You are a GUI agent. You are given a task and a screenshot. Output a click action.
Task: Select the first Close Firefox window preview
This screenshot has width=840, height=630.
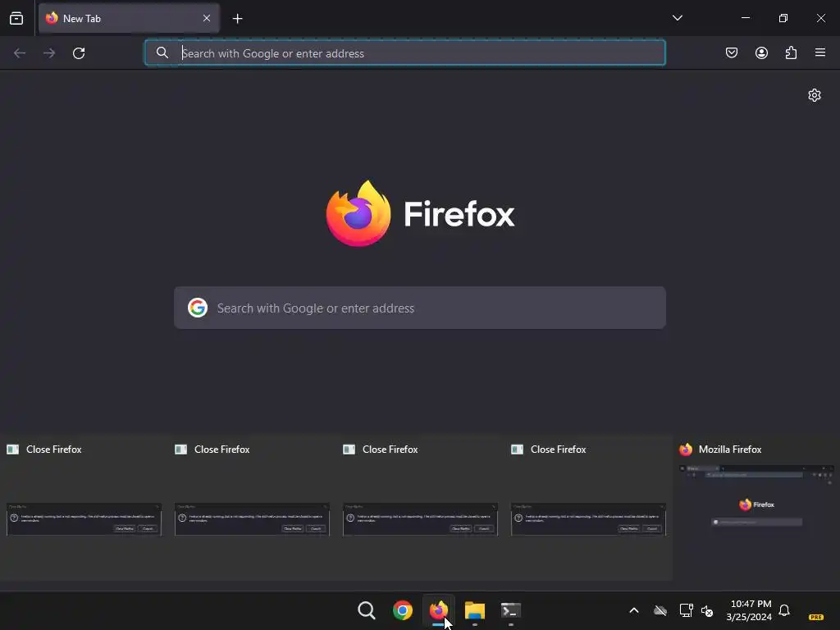coord(84,506)
